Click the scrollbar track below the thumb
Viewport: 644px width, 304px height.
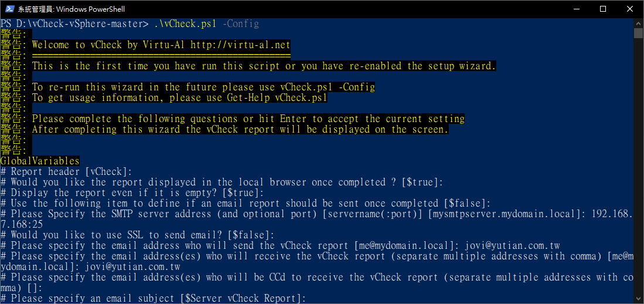coord(638,164)
